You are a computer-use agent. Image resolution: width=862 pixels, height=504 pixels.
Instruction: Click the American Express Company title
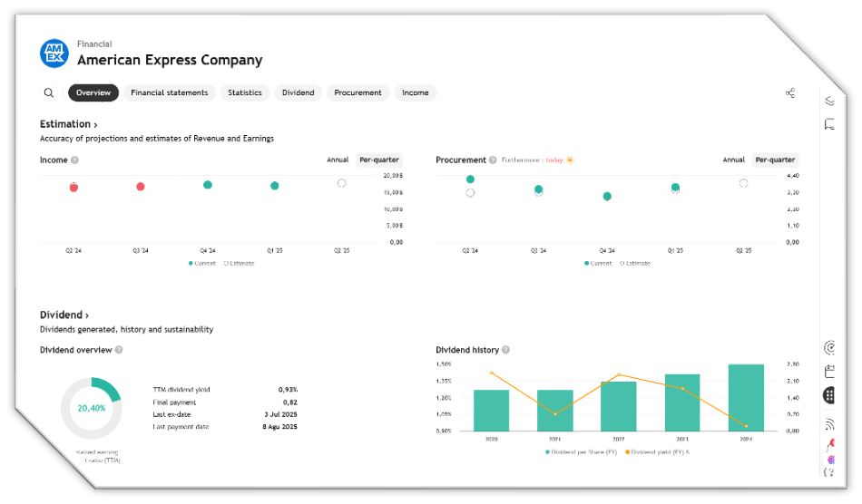[170, 60]
